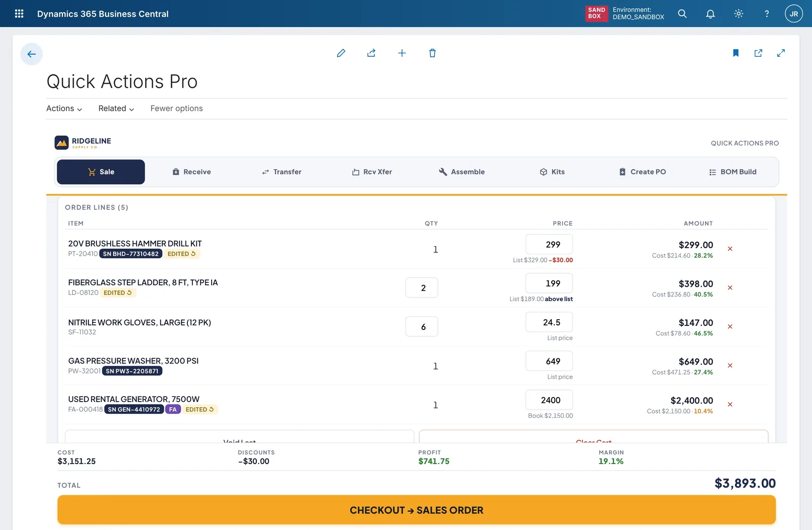The height and width of the screenshot is (530, 812).
Task: Edit Hammer Drill Kit price field
Action: click(549, 244)
